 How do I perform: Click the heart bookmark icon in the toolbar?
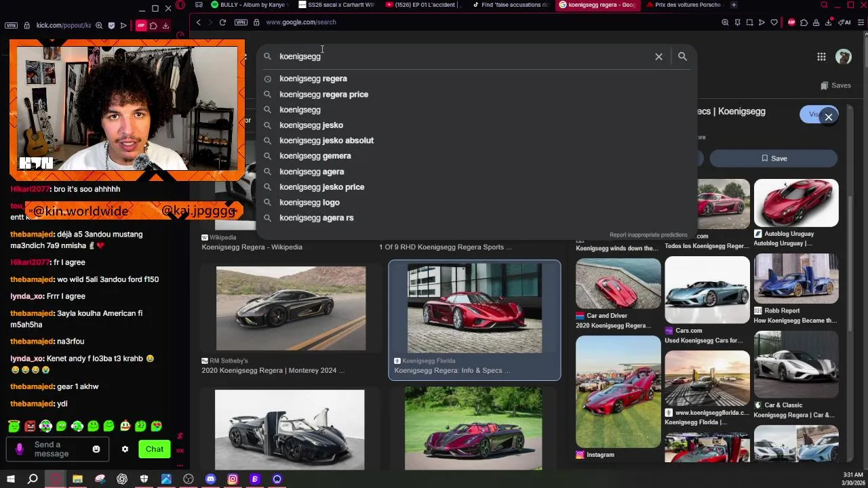tap(774, 22)
